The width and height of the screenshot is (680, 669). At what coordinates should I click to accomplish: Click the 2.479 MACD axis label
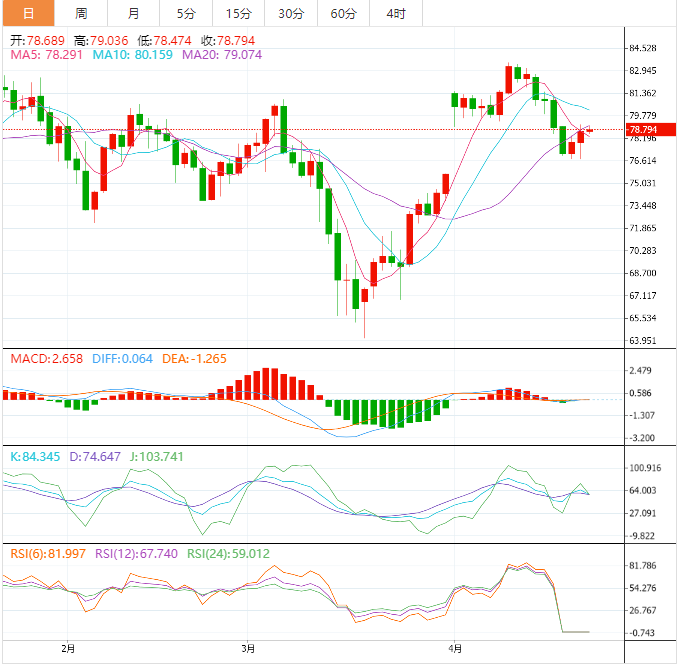(641, 370)
